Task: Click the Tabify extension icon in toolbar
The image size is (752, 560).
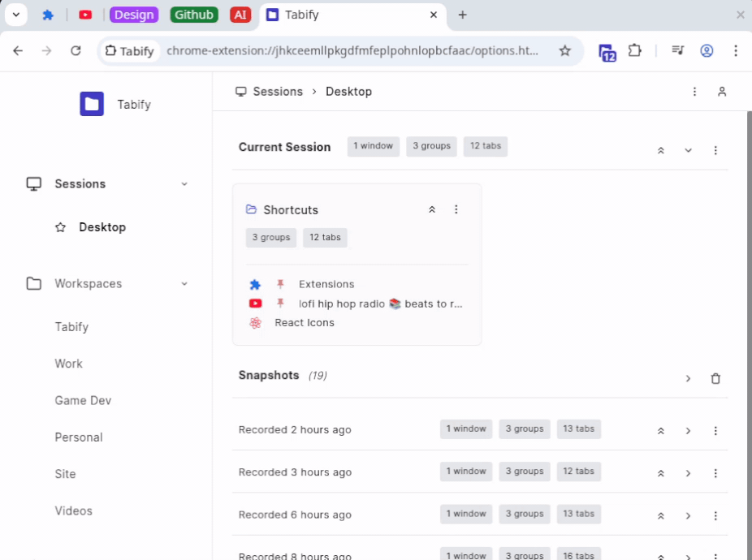Action: 607,51
